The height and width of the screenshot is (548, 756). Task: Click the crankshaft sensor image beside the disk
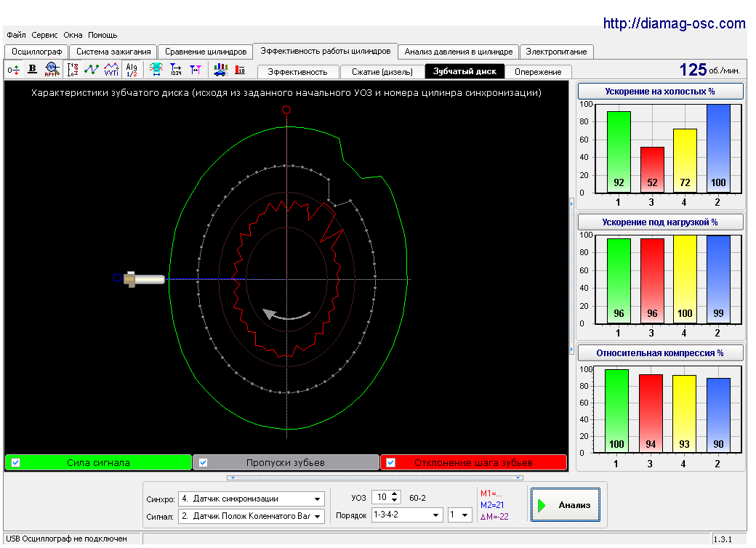pyautogui.click(x=144, y=279)
